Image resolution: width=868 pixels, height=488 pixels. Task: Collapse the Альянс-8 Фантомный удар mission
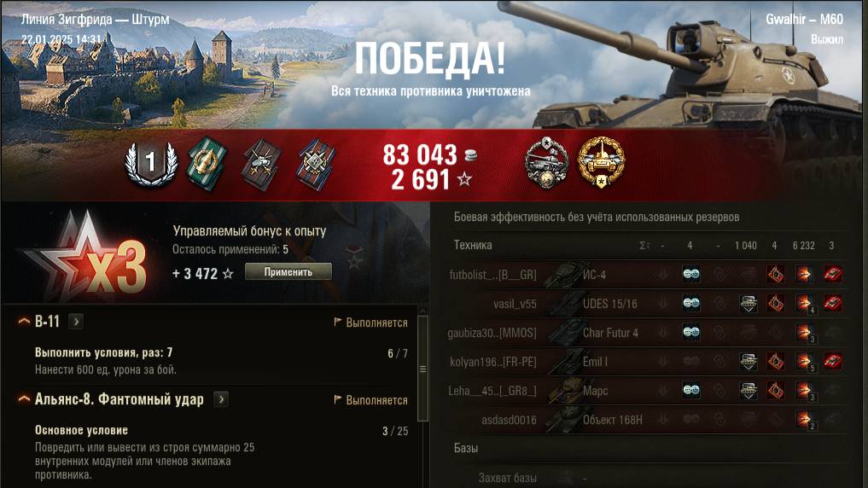click(x=24, y=399)
